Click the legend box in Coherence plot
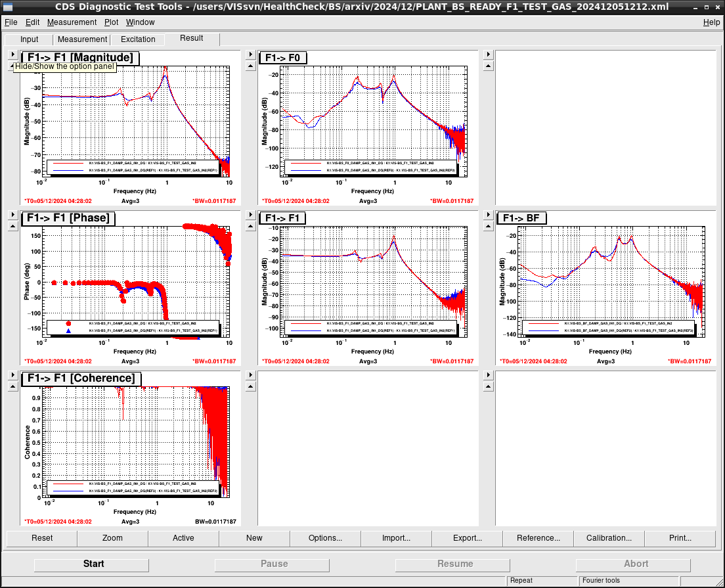Image resolution: width=725 pixels, height=588 pixels. [x=132, y=487]
